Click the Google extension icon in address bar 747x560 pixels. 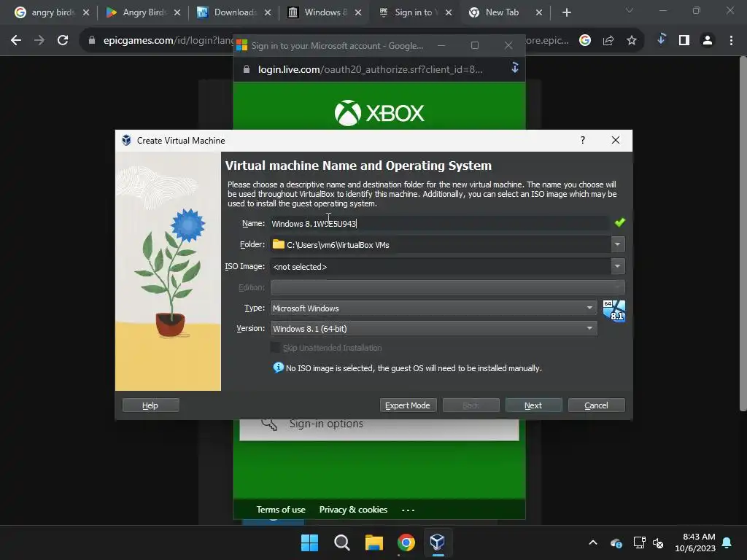coord(585,41)
